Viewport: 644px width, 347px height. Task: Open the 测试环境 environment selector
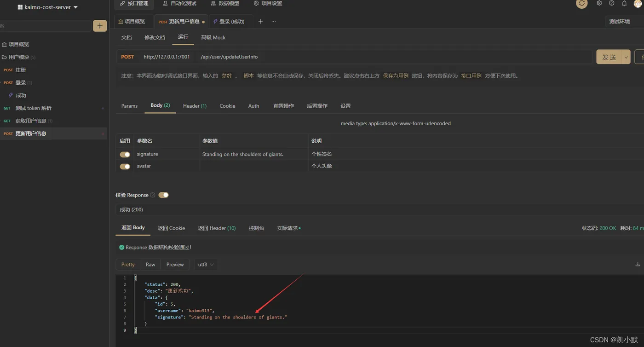tap(624, 22)
